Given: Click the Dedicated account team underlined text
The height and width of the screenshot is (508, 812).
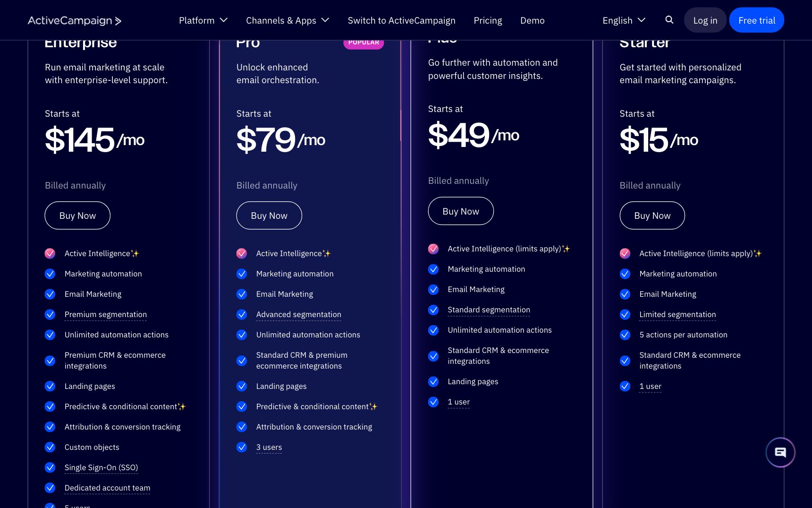Looking at the screenshot, I should (x=107, y=488).
